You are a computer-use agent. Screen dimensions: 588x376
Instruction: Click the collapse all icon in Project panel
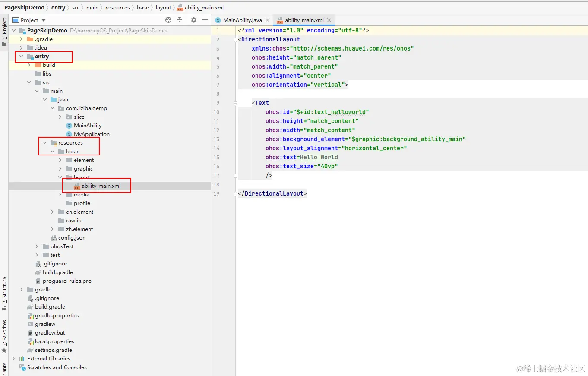coord(180,20)
